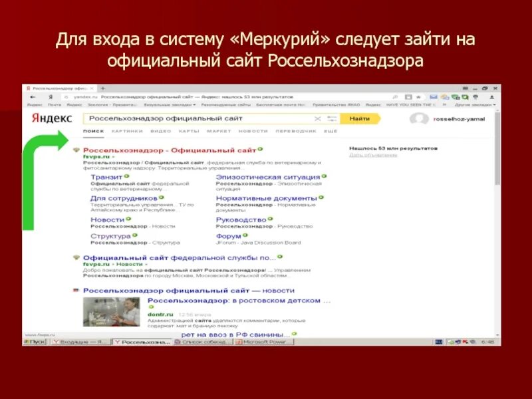Click the browser address bar
The height and width of the screenshot is (399, 532).
[x=224, y=97]
